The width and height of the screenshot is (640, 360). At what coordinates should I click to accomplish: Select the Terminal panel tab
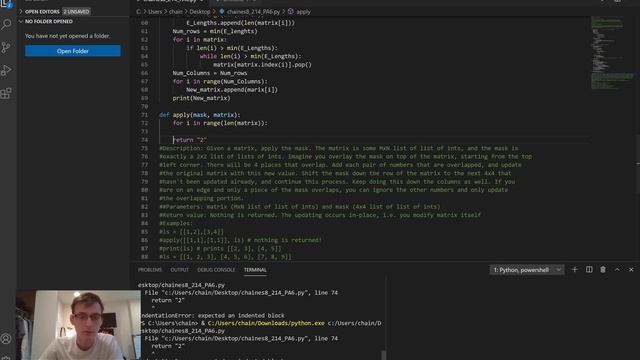255,270
